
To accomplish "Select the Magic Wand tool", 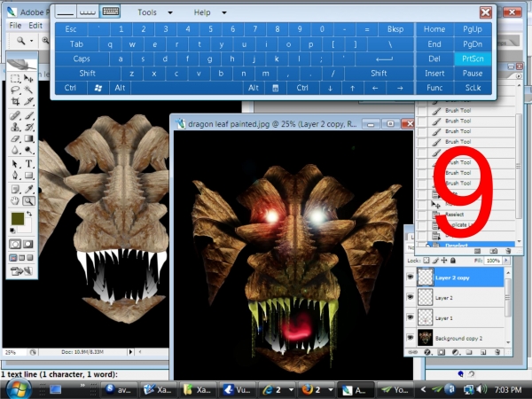I will [28, 90].
